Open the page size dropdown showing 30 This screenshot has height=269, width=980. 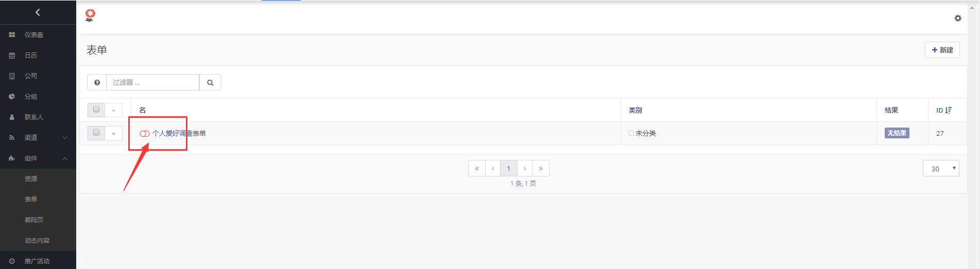pyautogui.click(x=940, y=169)
